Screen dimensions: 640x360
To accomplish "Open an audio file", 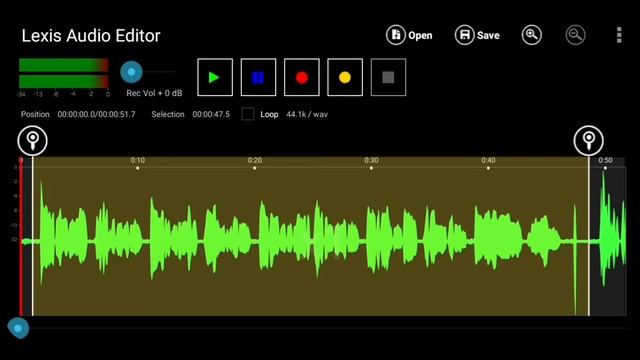I will pos(409,35).
